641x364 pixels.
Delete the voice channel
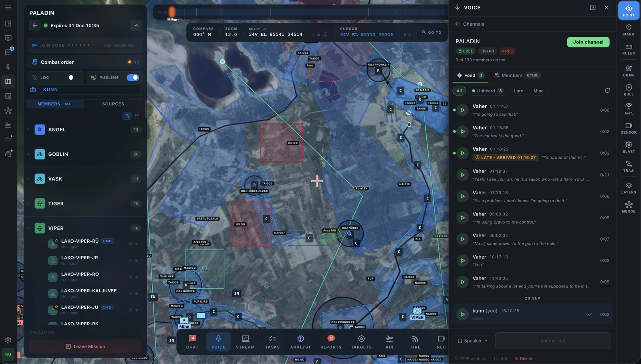(524, 359)
